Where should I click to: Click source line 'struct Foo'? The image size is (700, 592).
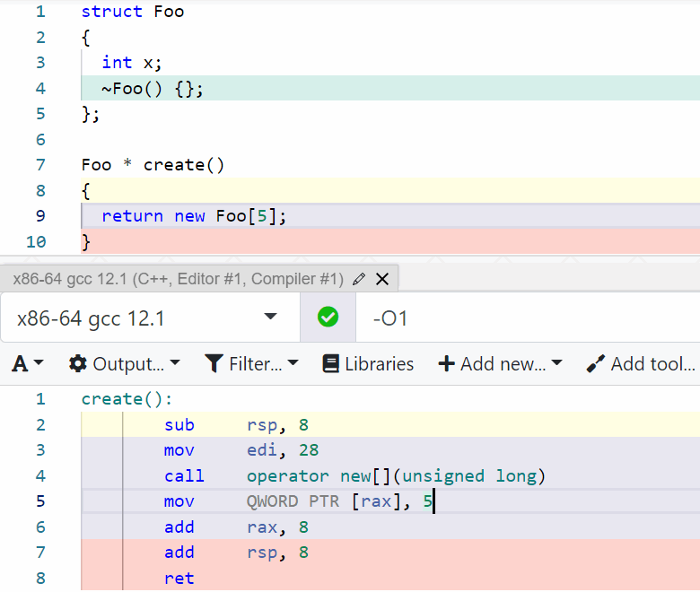point(133,12)
